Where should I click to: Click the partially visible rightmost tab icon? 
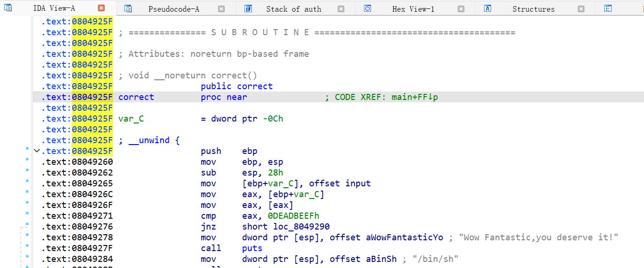(x=608, y=8)
